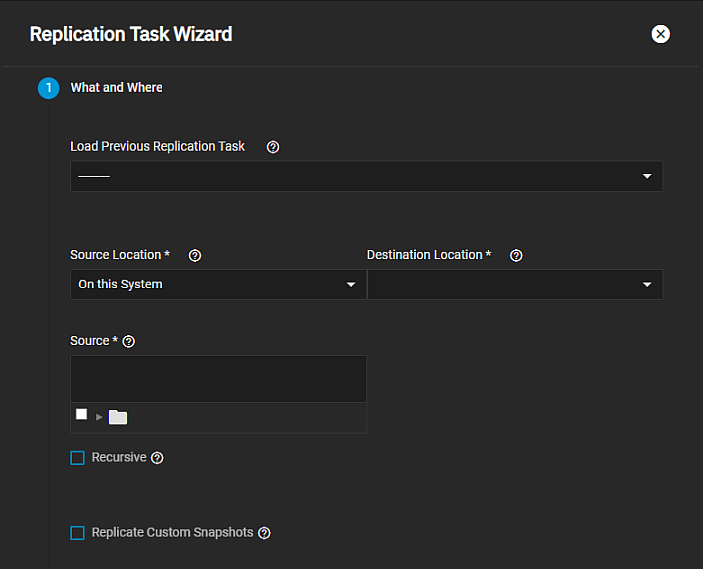Open the Destination Location dropdown

[x=514, y=284]
